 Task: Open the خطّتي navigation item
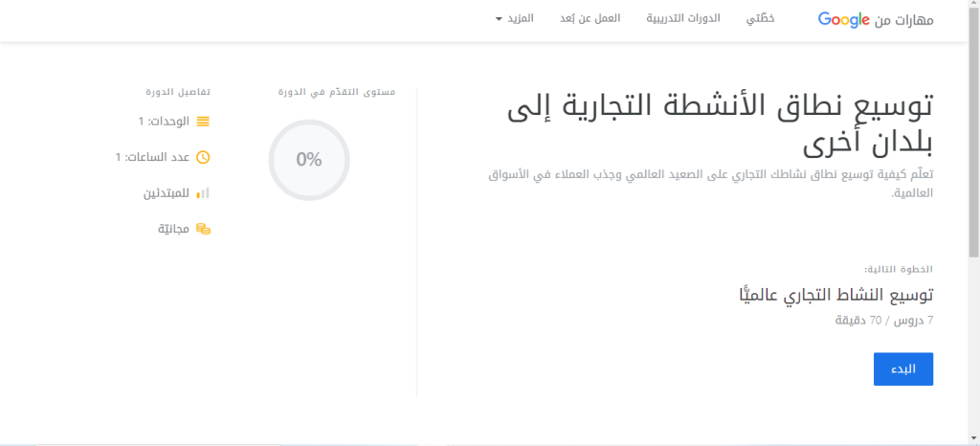click(760, 19)
